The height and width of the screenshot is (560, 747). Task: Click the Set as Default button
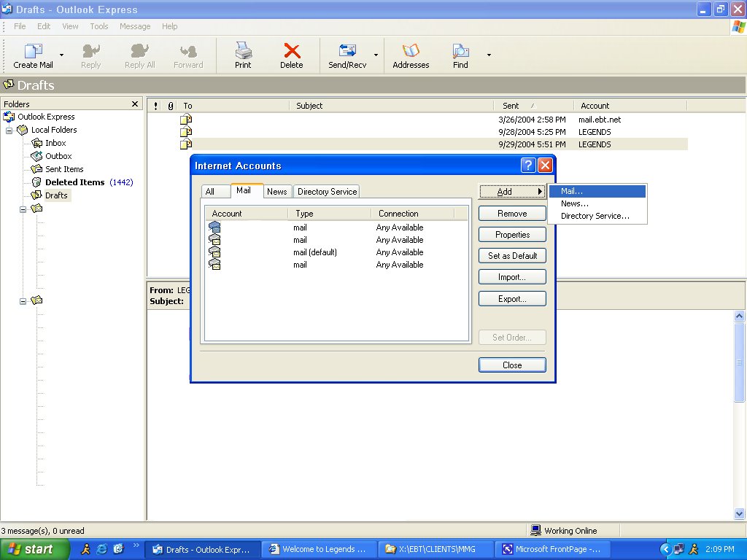click(x=512, y=256)
